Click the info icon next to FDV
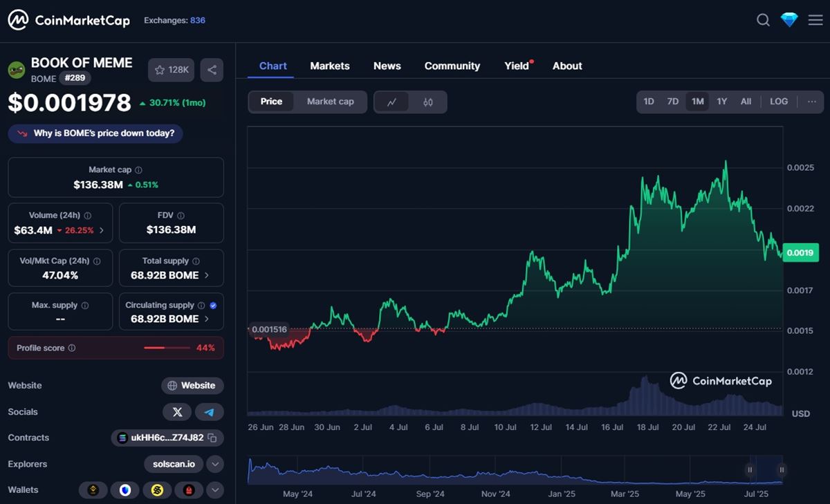 tap(181, 216)
